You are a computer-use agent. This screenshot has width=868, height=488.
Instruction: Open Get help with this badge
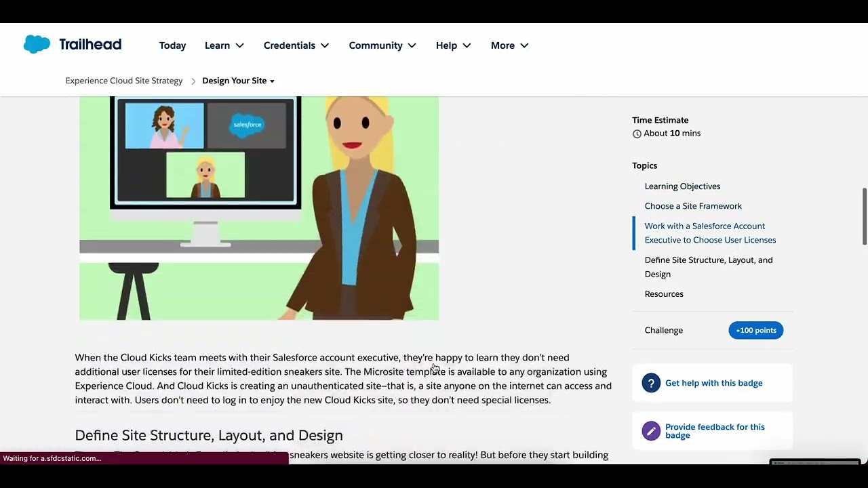pyautogui.click(x=713, y=383)
